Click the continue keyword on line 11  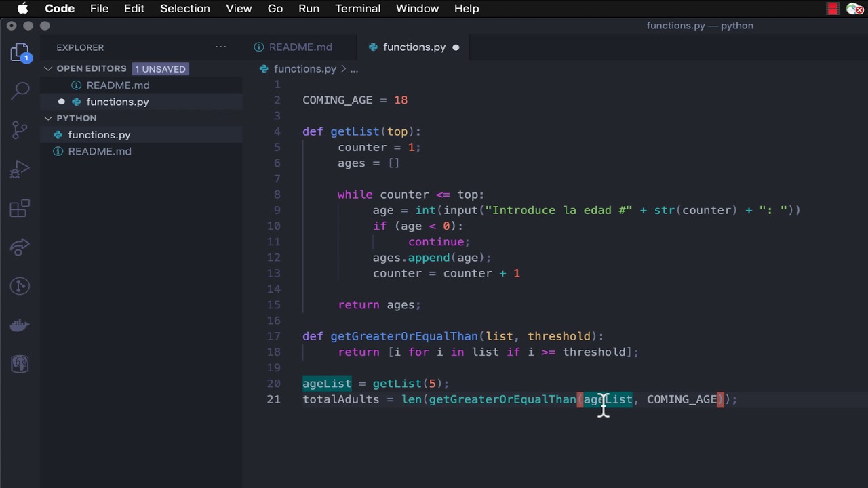(x=436, y=242)
